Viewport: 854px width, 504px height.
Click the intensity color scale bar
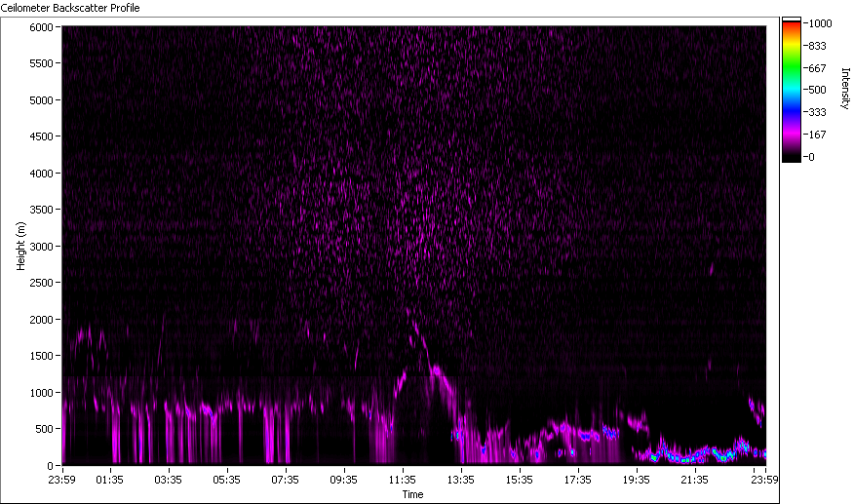pyautogui.click(x=792, y=91)
